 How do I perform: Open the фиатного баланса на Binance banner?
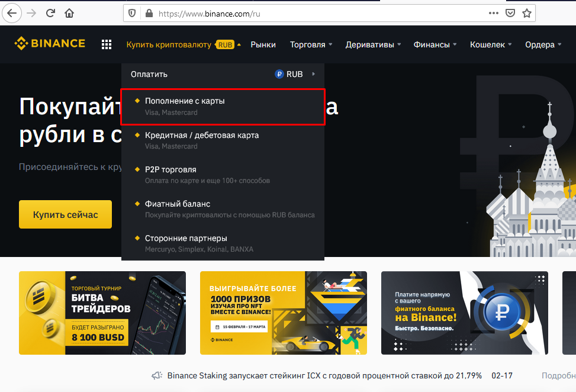464,313
